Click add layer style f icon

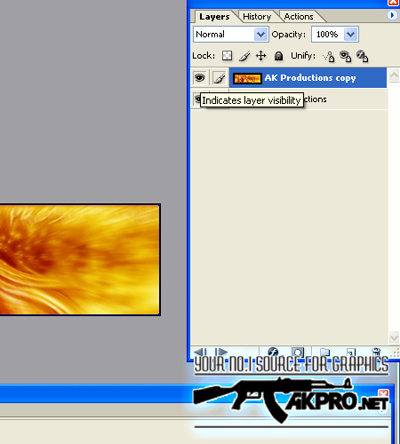point(273,352)
